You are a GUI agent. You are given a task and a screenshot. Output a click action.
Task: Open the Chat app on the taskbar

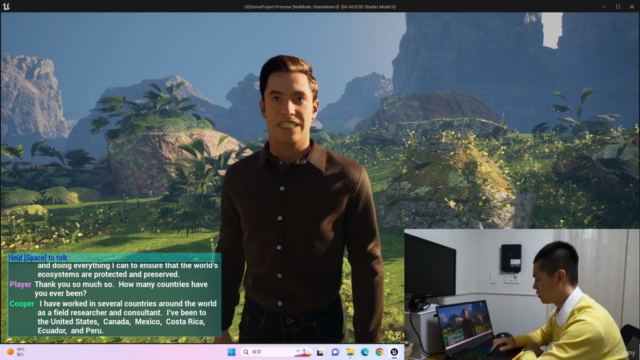coord(335,352)
